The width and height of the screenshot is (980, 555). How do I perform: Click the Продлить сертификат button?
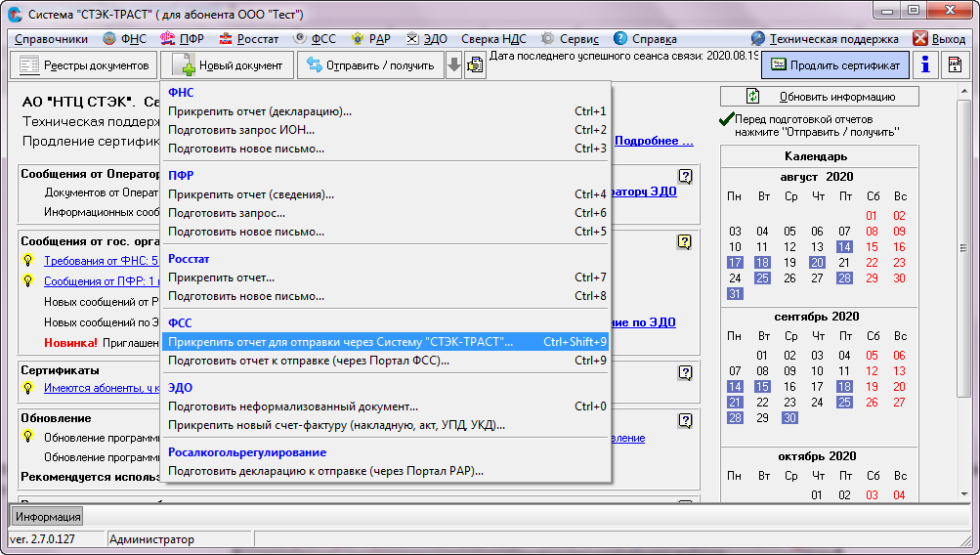click(835, 65)
